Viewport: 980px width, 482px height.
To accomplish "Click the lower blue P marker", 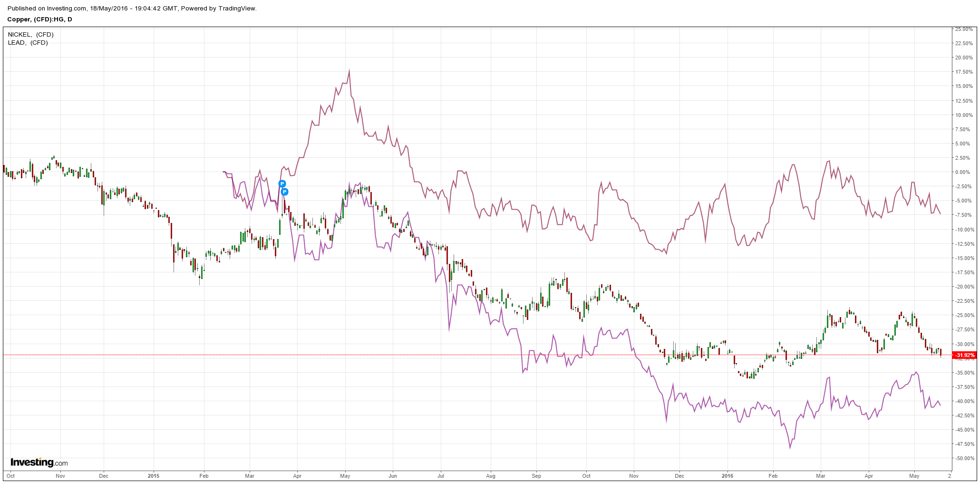I will click(284, 192).
